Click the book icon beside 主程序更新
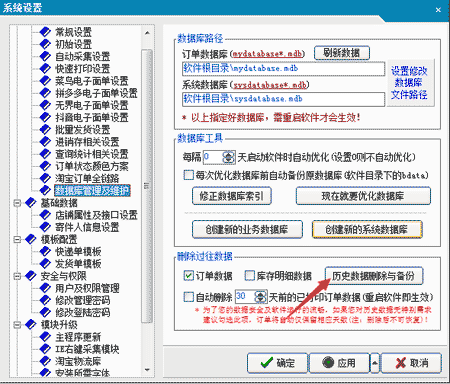Screen dimensions: 450x384 pos(45,337)
